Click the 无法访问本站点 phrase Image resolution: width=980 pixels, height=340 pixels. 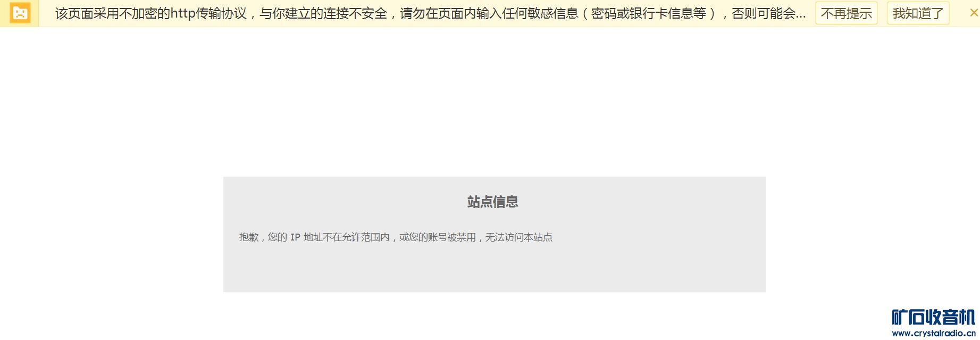tap(519, 237)
